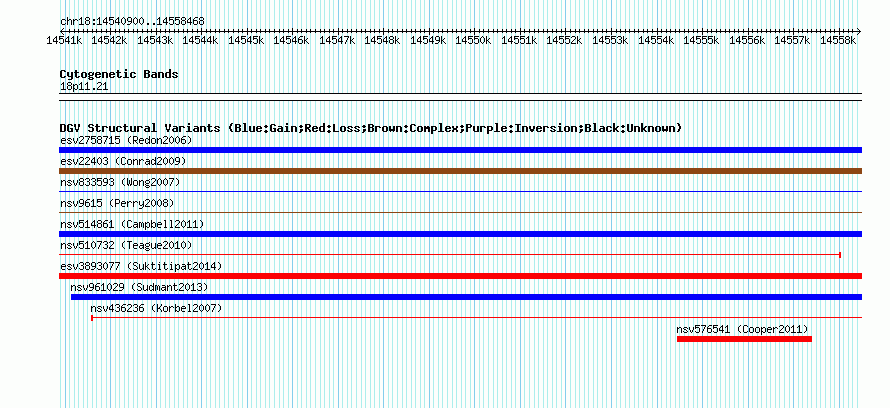Click the blue nsv961029 gain bar
This screenshot has height=408, width=890.
tap(466, 297)
